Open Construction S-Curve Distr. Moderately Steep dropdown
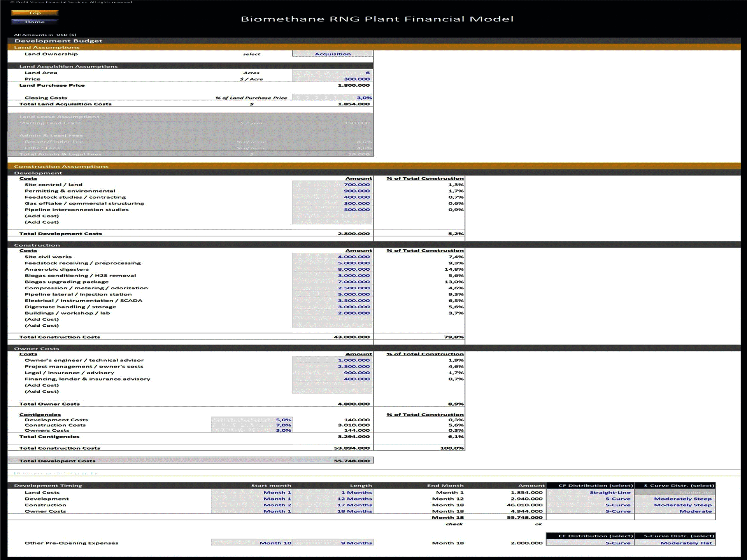747x560 pixels. (675, 505)
